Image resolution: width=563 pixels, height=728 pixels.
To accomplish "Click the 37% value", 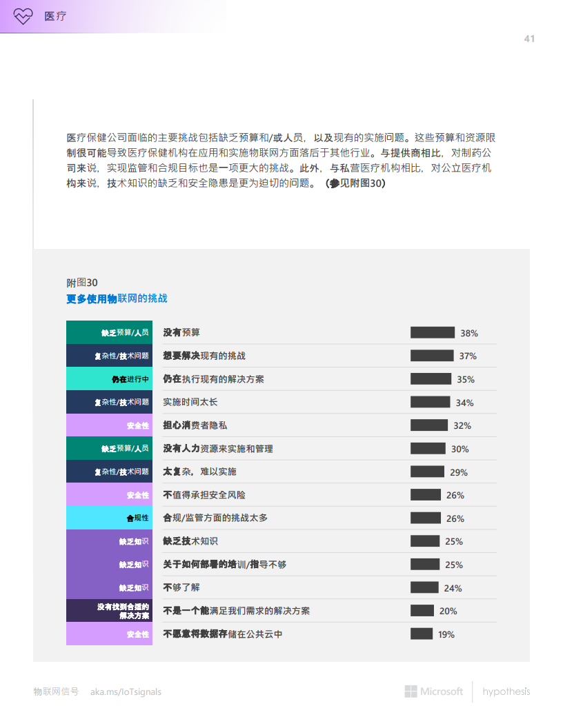I will pyautogui.click(x=468, y=356).
